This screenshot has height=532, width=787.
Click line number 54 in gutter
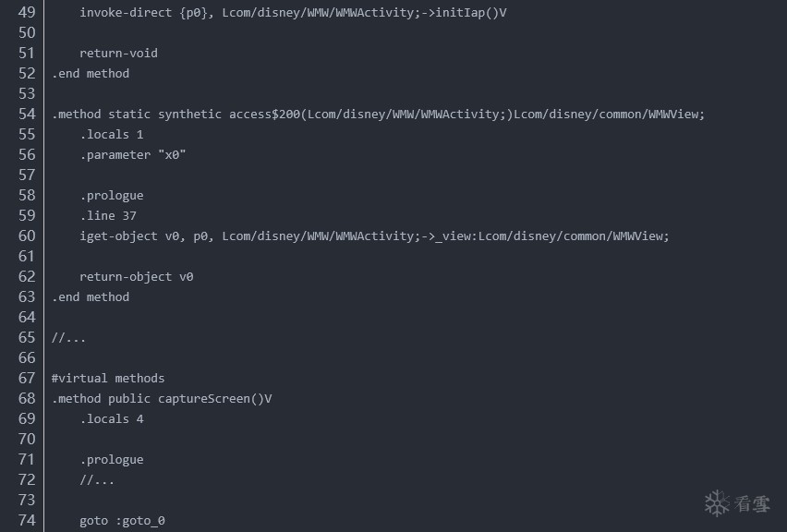point(27,114)
